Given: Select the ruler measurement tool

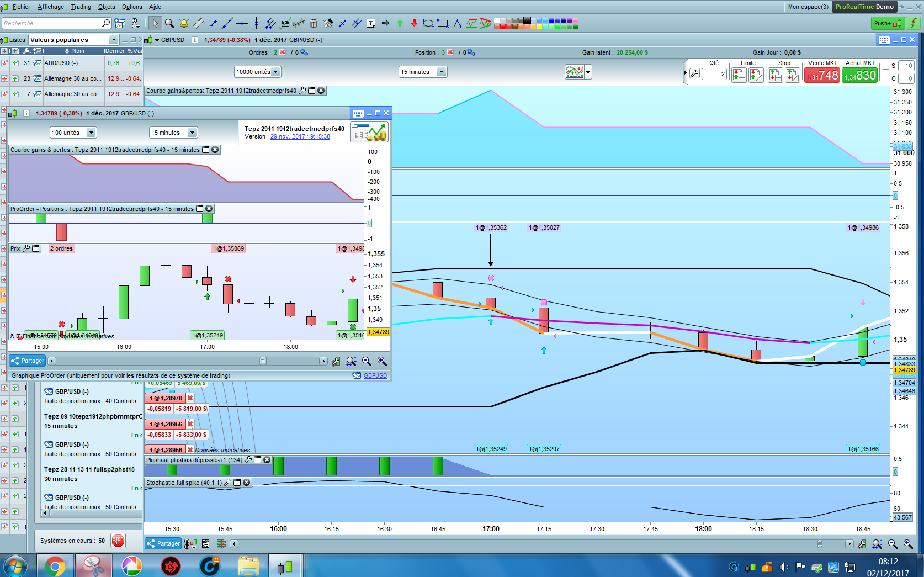Looking at the screenshot, I should [199, 23].
